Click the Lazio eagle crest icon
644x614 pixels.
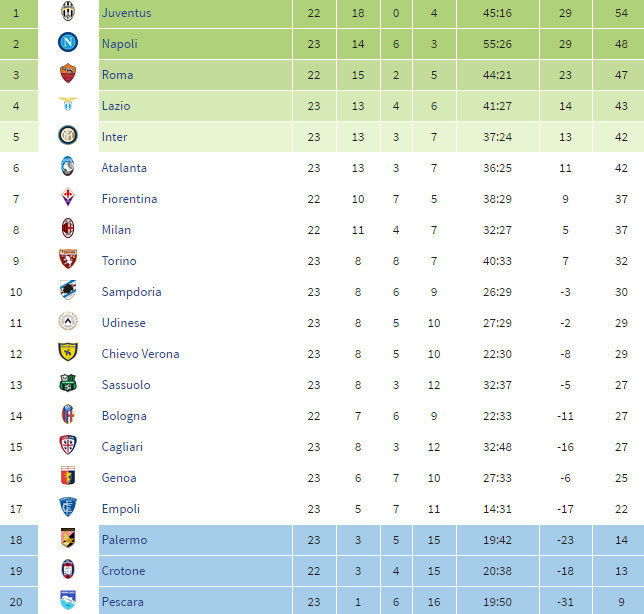click(68, 106)
